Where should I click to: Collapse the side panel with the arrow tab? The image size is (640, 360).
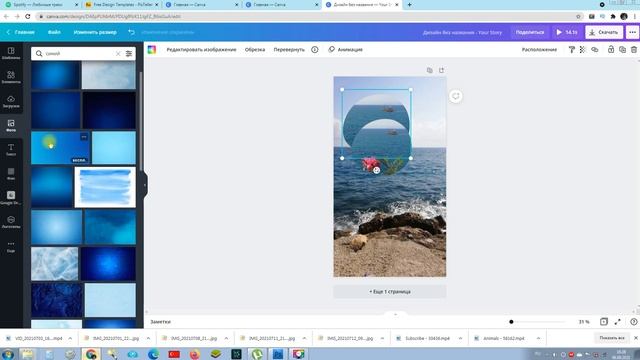[145, 185]
